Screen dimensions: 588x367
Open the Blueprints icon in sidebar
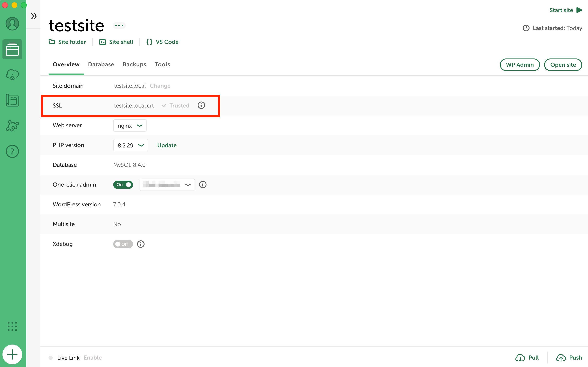click(12, 100)
